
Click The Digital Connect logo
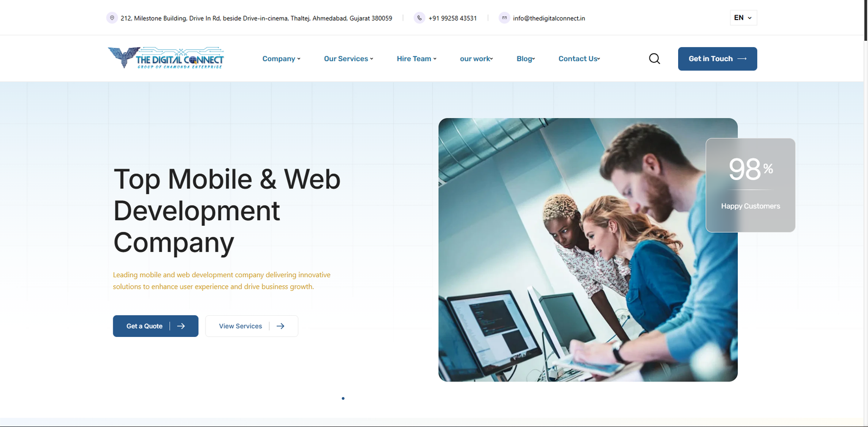tap(166, 58)
